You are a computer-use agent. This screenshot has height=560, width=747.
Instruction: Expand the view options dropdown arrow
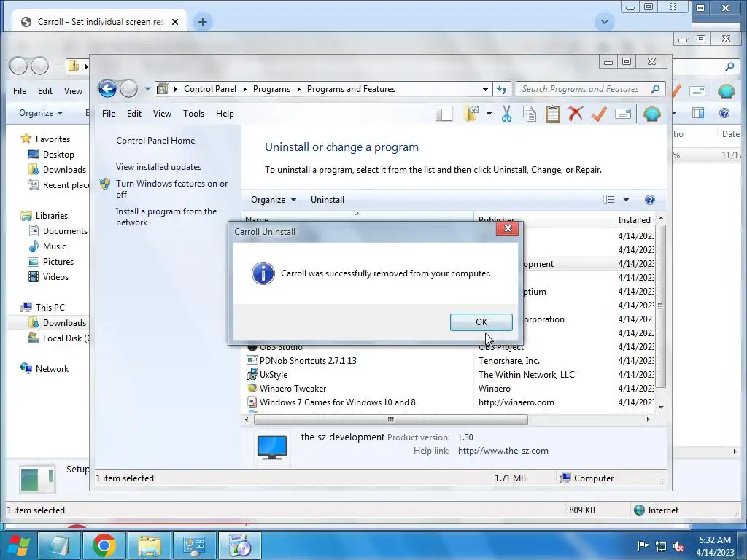coord(626,200)
